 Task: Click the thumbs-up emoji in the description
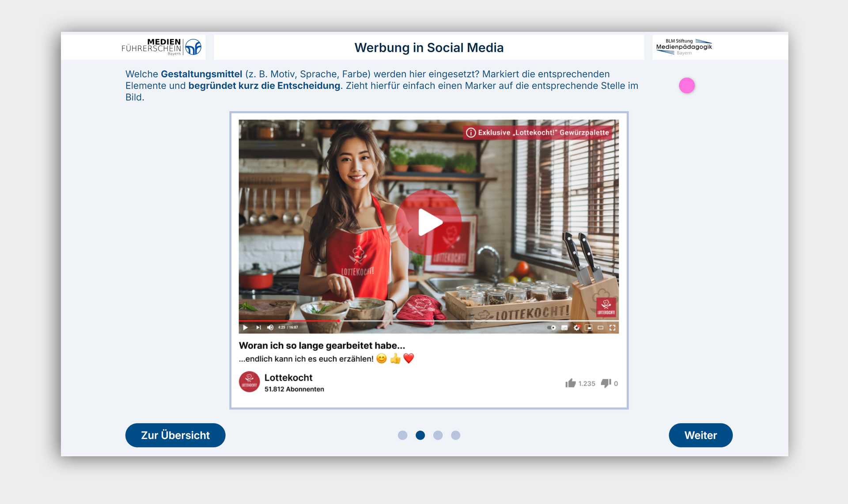[x=395, y=359]
